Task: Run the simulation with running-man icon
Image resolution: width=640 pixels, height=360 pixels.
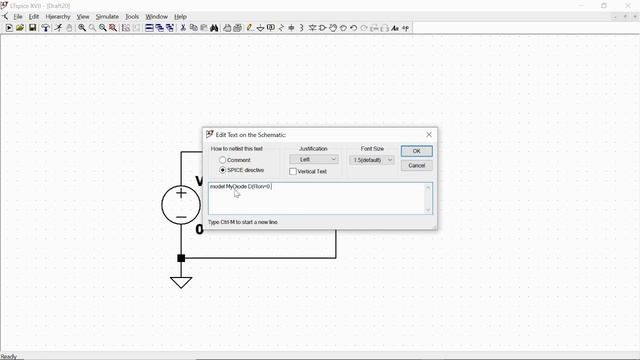Action: click(x=58, y=28)
